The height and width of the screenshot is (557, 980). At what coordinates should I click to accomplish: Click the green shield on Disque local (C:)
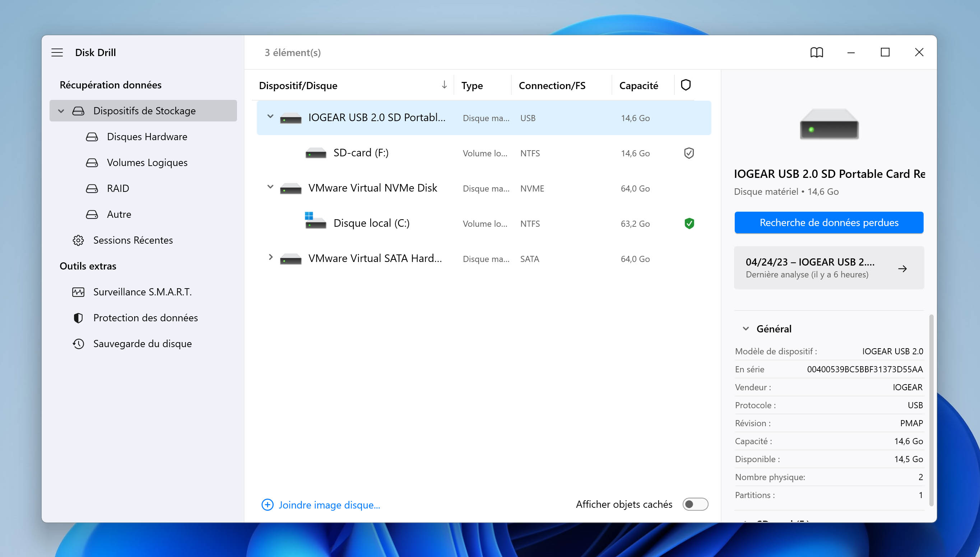point(689,224)
